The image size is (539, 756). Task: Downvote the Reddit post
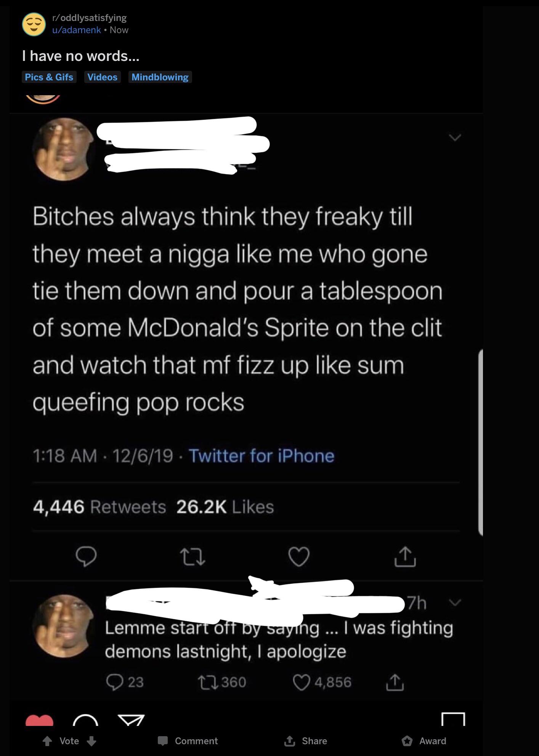(x=91, y=741)
